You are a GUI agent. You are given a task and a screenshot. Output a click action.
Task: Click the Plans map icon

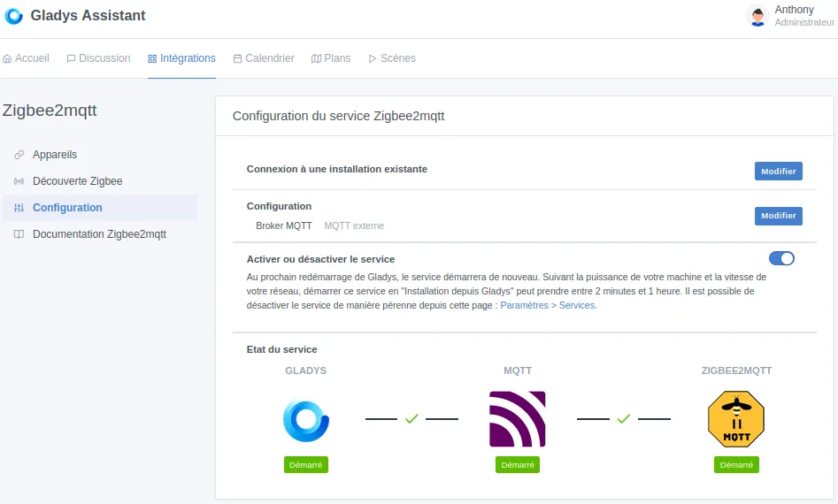[317, 58]
